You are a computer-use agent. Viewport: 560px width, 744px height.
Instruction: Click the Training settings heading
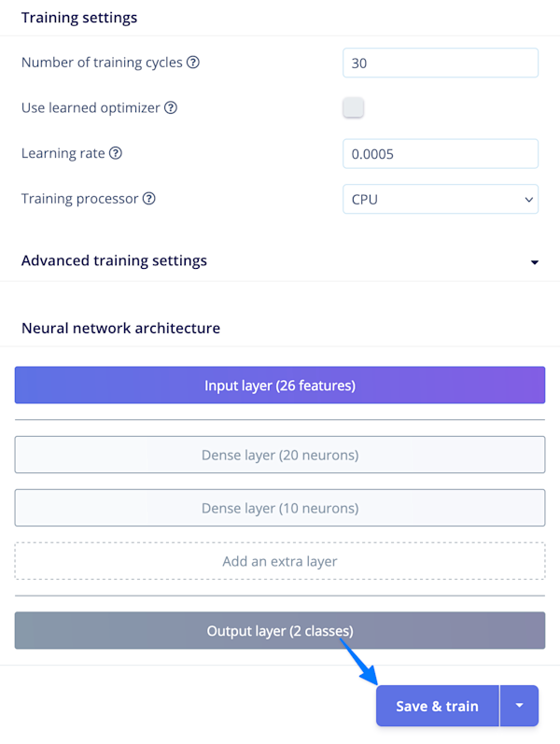78,18
